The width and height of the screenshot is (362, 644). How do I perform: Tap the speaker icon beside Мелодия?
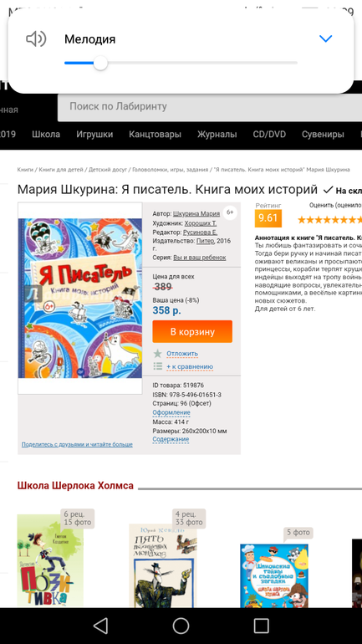pyautogui.click(x=36, y=39)
